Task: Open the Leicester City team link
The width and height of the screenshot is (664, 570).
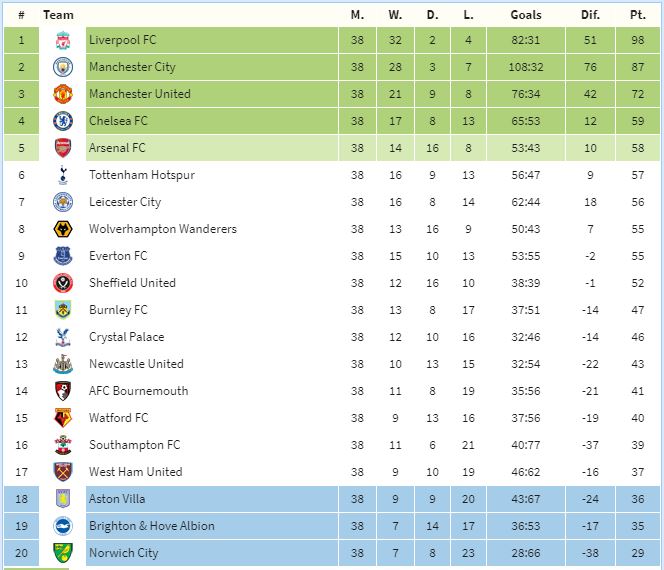Action: (125, 202)
